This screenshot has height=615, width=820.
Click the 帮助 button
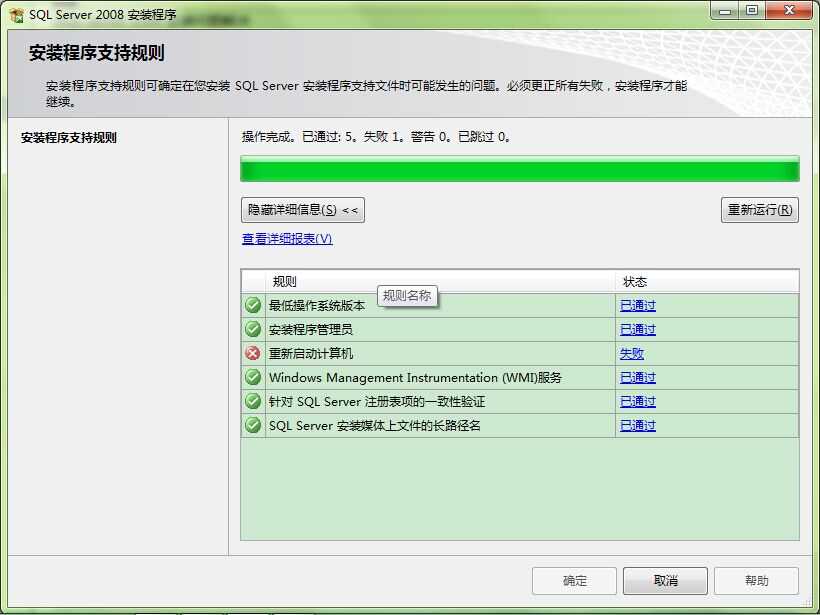coord(756,580)
